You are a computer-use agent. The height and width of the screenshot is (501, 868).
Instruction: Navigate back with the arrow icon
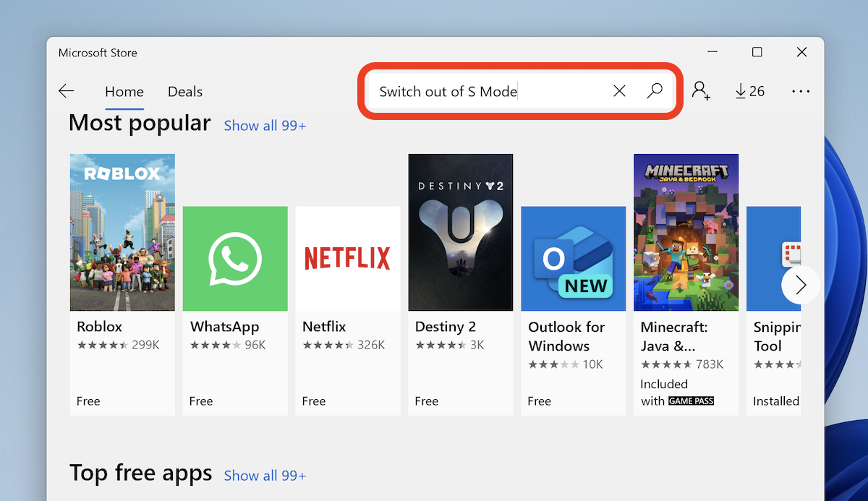(66, 90)
